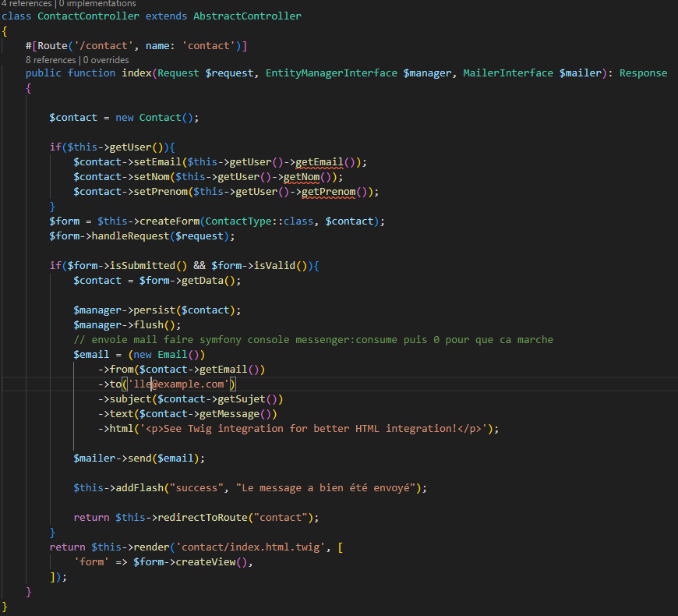Click the MailerInterface type hint
This screenshot has height=616, width=678.
(508, 73)
